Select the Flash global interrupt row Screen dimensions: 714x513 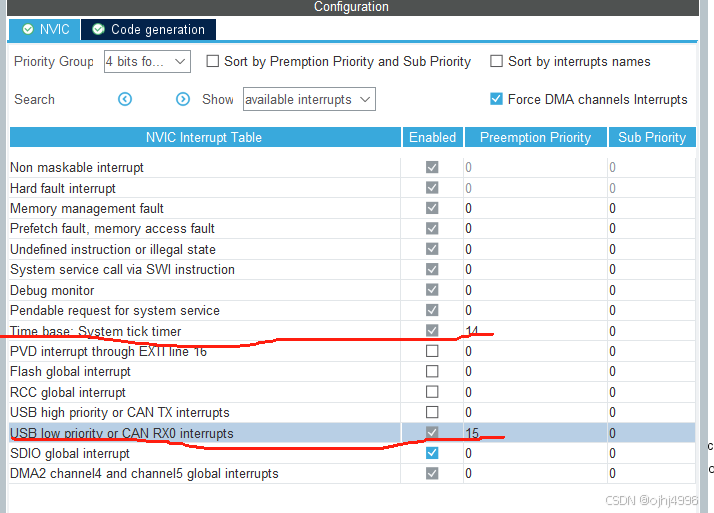352,371
